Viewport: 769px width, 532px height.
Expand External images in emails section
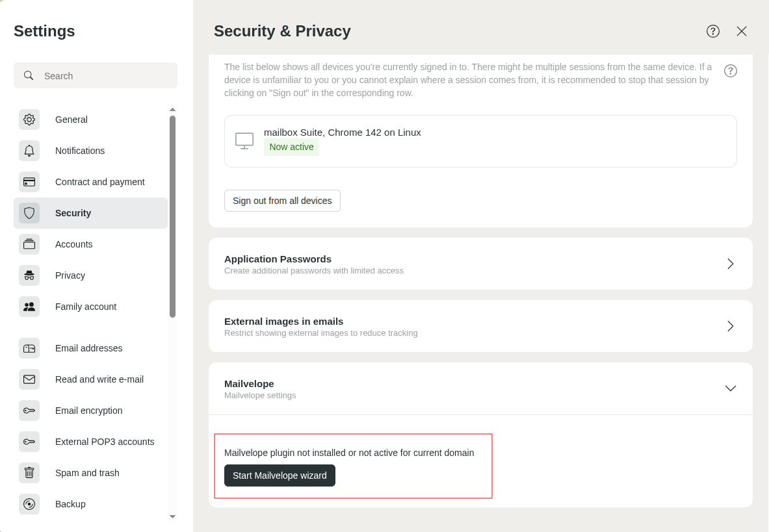(730, 326)
